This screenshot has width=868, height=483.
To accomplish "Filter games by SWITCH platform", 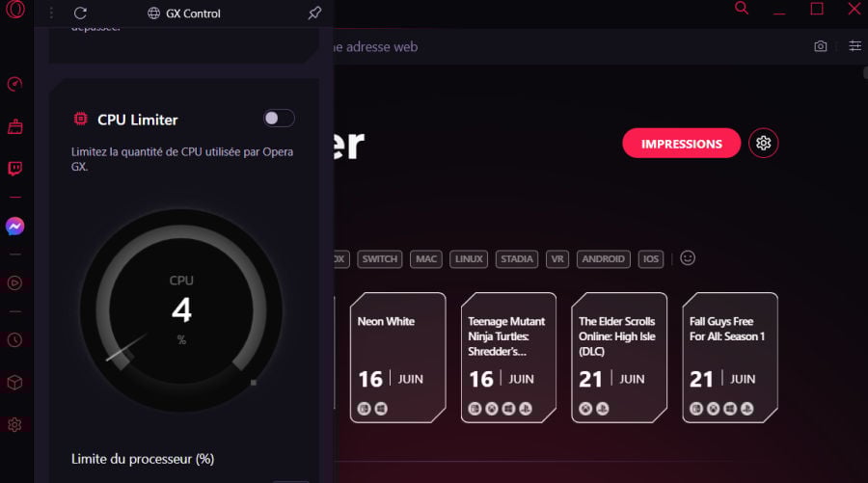I will click(380, 259).
